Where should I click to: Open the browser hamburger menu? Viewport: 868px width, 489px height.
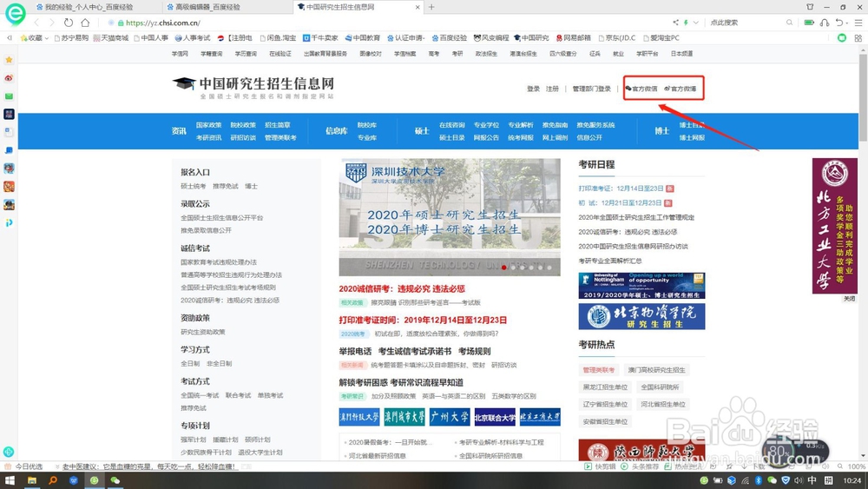(x=858, y=23)
